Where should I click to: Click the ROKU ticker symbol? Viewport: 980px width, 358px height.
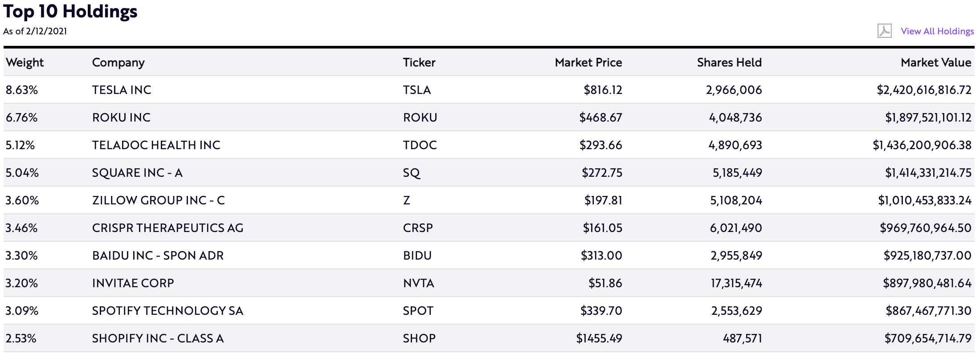point(420,118)
